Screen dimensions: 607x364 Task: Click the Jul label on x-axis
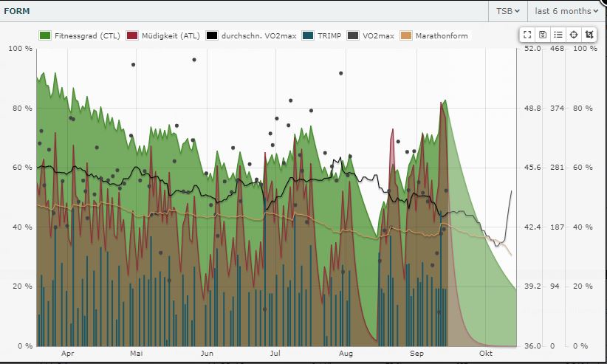click(275, 354)
